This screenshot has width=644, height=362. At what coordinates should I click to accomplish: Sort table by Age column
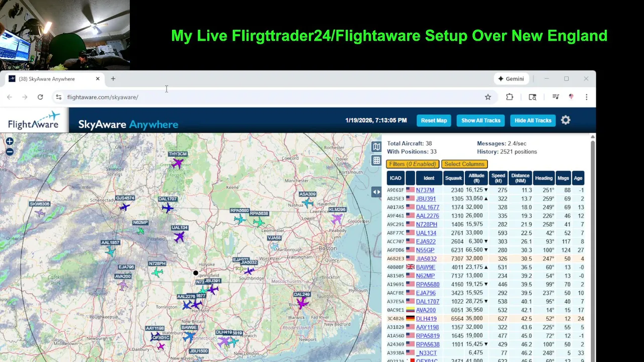coord(578,178)
